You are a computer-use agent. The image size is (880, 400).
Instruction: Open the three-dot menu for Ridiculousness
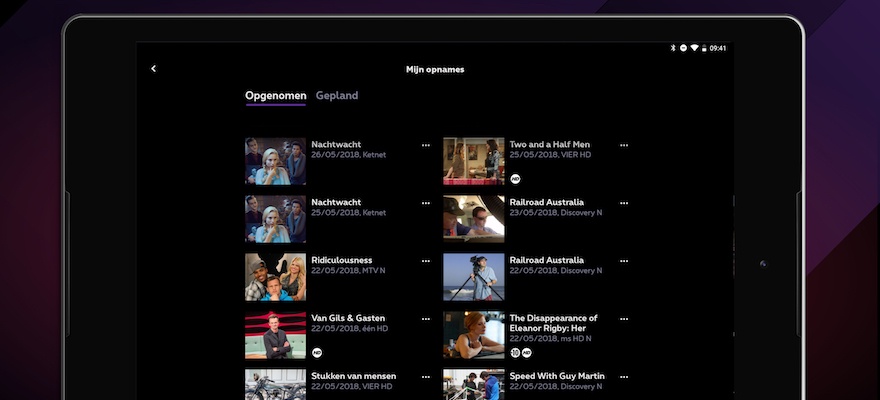coord(425,261)
